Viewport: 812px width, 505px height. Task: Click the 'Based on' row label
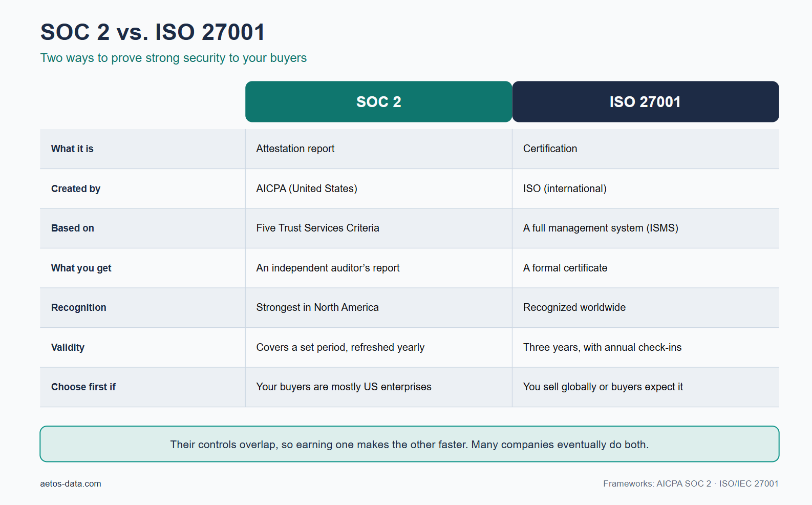coord(73,228)
